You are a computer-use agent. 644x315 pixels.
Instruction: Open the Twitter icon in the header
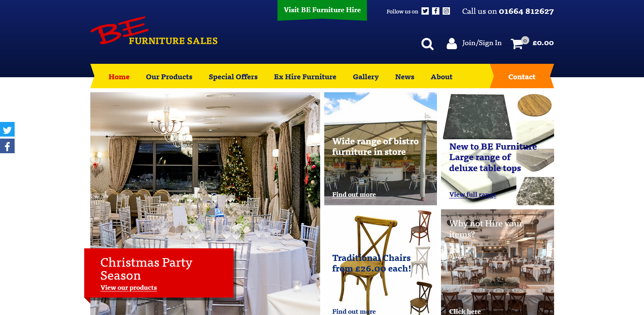coord(425,11)
